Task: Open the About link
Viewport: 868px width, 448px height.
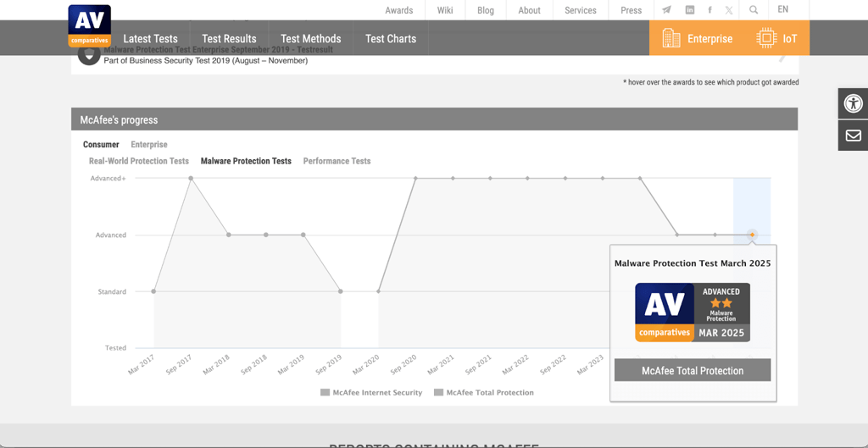Action: click(x=529, y=10)
